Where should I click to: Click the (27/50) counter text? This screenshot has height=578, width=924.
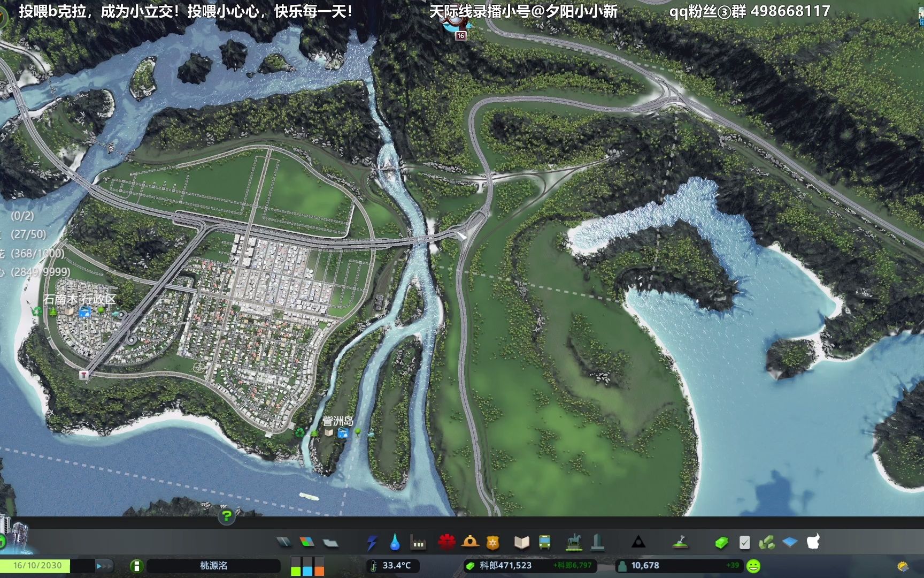coord(28,234)
